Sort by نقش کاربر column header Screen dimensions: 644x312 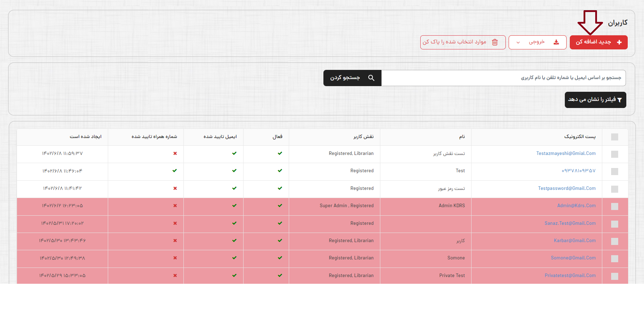point(363,137)
